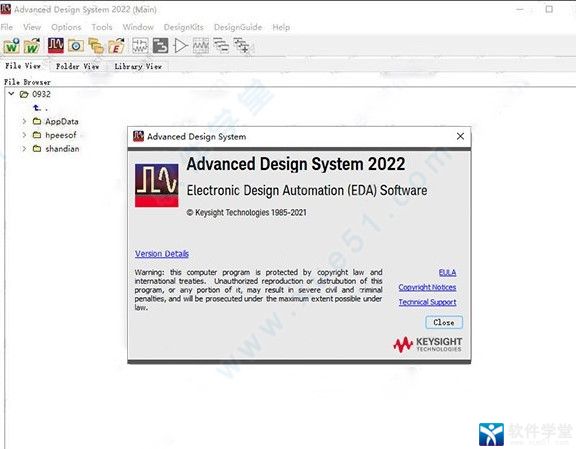Create a new schematic window
Screen dimensions: 576x449
tap(140, 46)
